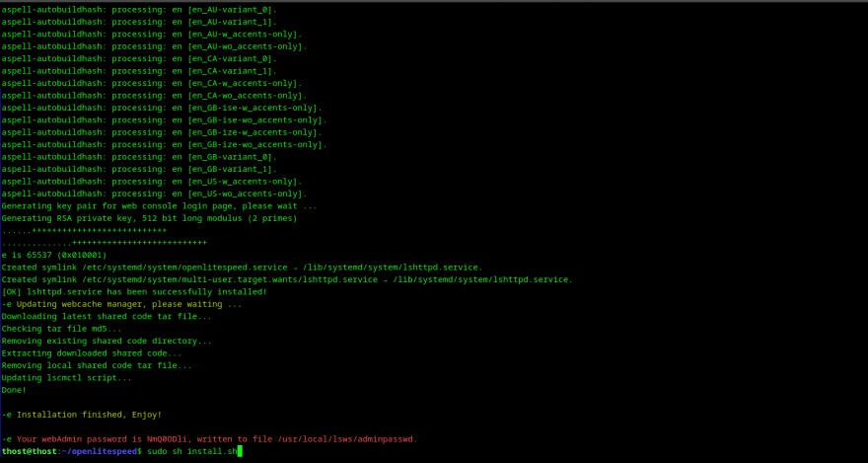Click the line ending '[en_GB-ize-wo_accents-only]'

[x=165, y=144]
